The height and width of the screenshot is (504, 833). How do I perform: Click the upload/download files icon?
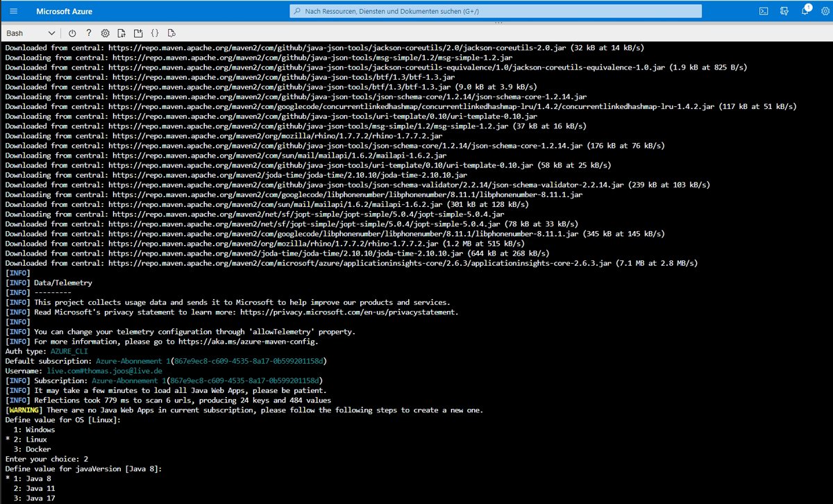pyautogui.click(x=121, y=33)
